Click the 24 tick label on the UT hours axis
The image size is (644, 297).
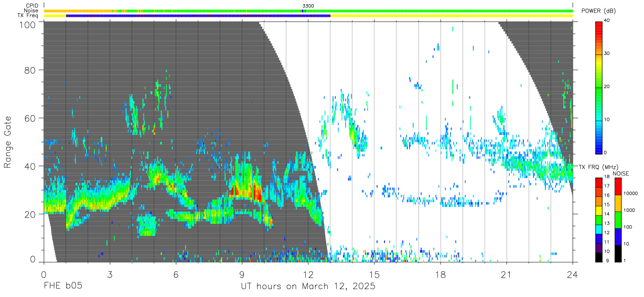coord(573,274)
